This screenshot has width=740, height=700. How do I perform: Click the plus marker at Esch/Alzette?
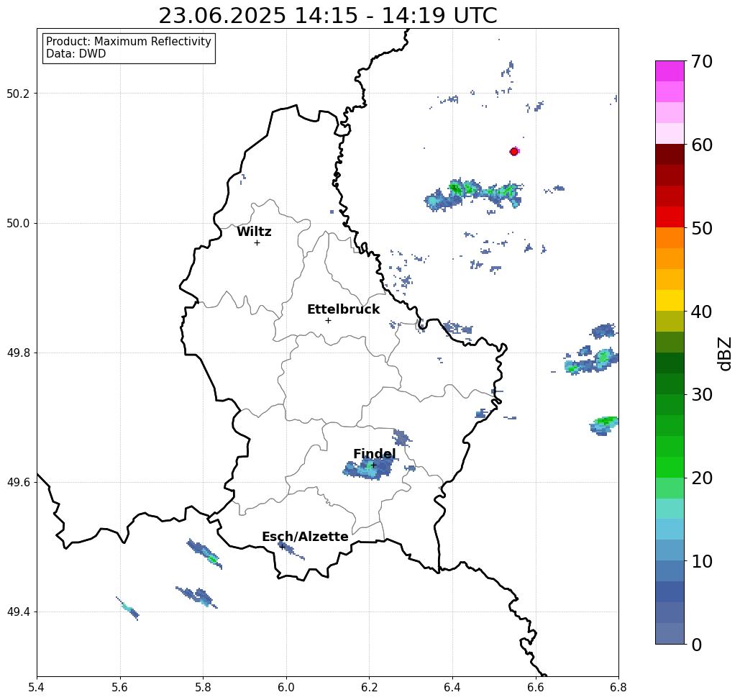(282, 547)
